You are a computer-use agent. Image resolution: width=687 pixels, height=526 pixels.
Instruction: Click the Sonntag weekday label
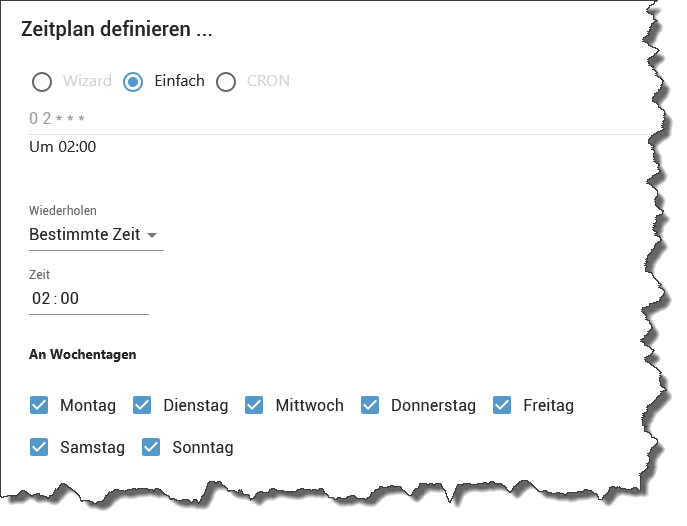coord(203,448)
